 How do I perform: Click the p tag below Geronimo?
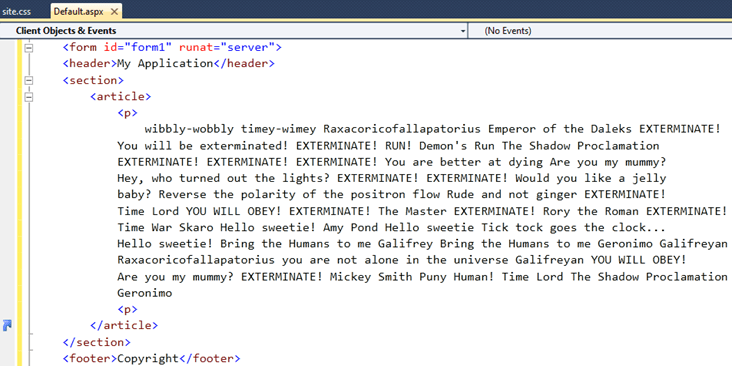(x=127, y=310)
